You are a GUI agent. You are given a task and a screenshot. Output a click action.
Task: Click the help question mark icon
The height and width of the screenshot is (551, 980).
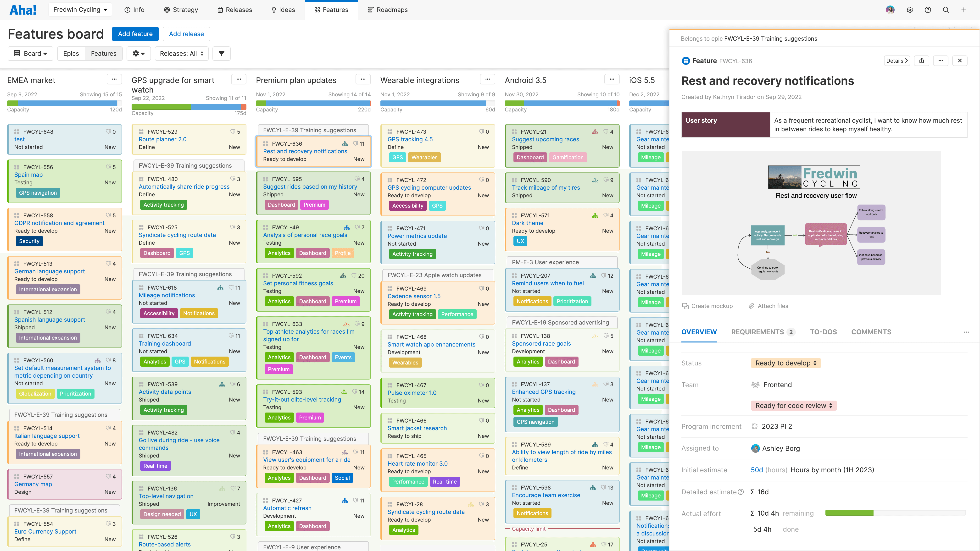[x=928, y=10]
